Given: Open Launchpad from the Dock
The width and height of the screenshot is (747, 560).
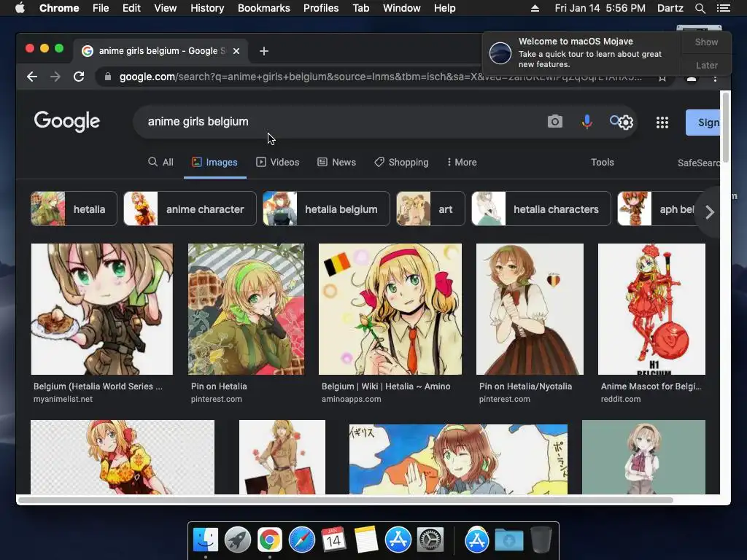Looking at the screenshot, I should click(x=238, y=540).
